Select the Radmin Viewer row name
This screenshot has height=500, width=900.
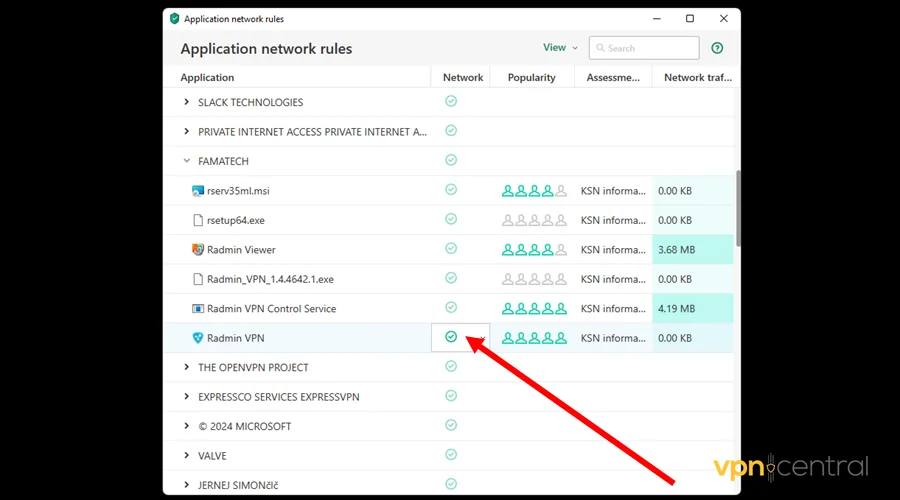241,250
